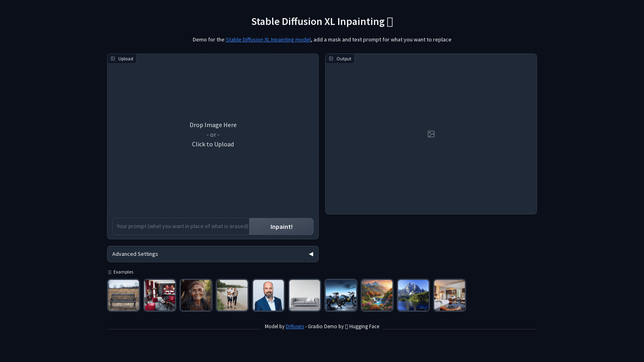
Task: Click the Upload label image icon
Action: [113, 59]
